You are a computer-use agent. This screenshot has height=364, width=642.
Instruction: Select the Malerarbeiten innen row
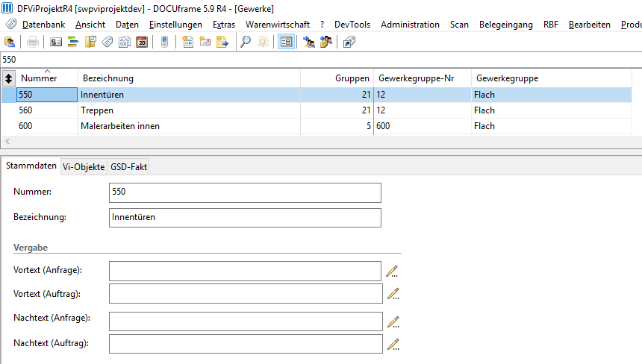click(x=317, y=126)
